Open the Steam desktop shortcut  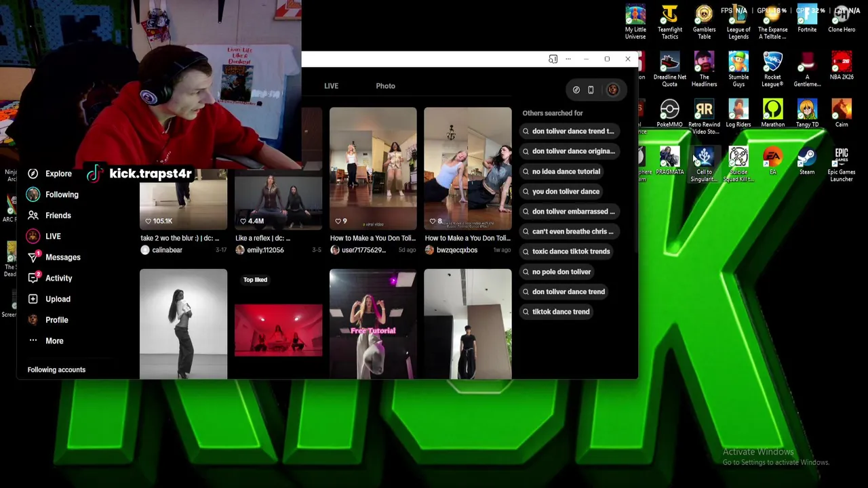point(807,161)
